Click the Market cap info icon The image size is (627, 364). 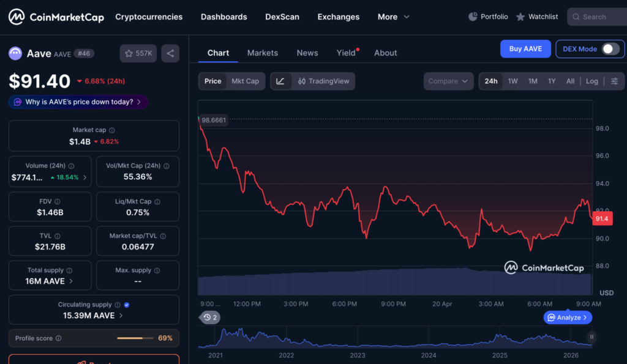pyautogui.click(x=111, y=130)
